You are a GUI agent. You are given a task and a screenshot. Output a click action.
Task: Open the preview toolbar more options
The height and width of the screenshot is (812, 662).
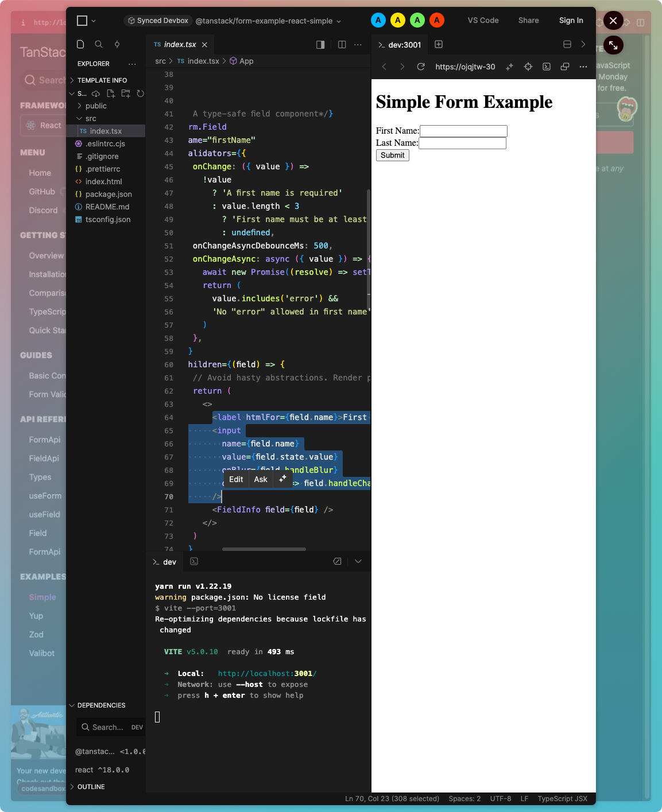click(x=583, y=67)
